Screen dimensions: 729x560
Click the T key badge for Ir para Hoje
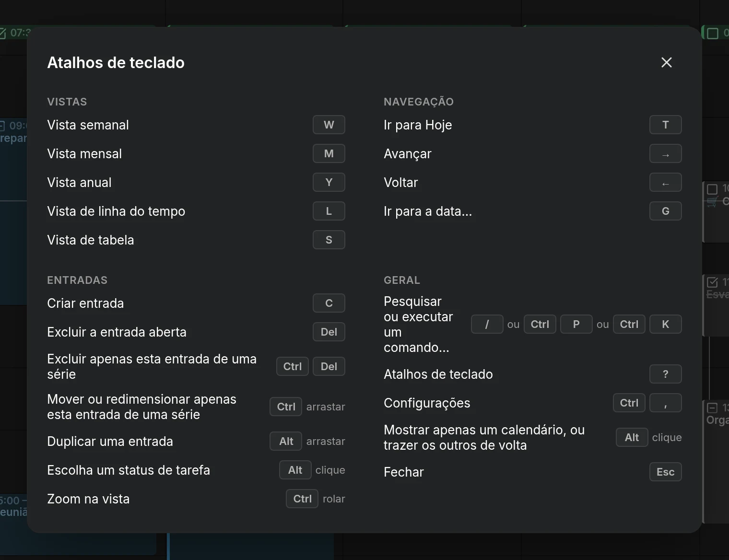pyautogui.click(x=666, y=125)
